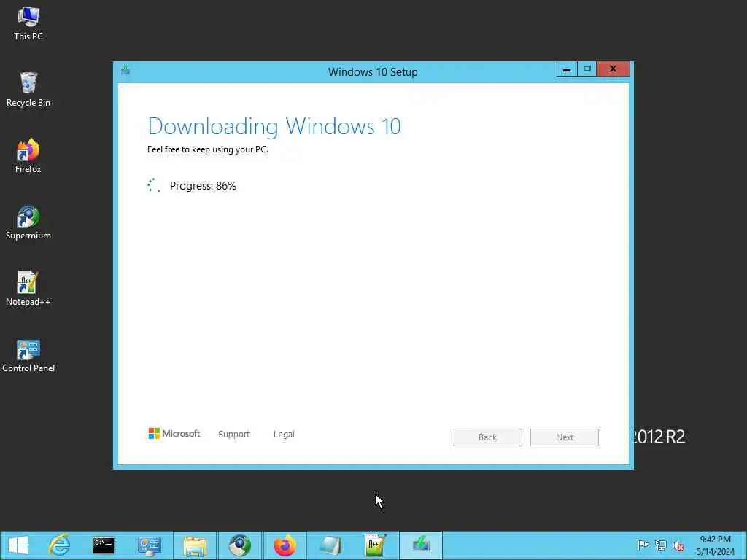Open the Legal link

pyautogui.click(x=284, y=435)
